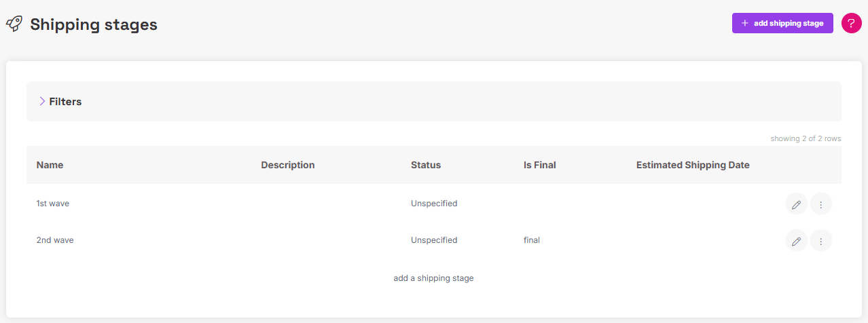
Task: Click the rocket icon beside Shipping stages title
Action: [14, 24]
